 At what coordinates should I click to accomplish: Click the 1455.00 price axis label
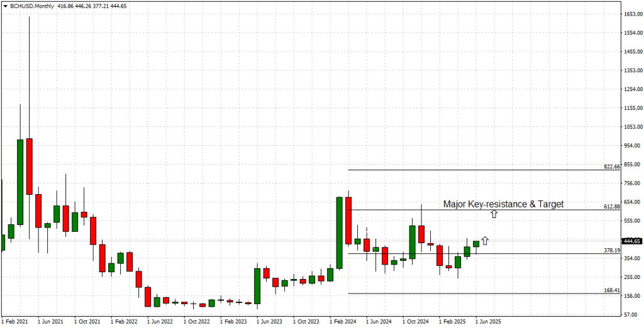pyautogui.click(x=633, y=52)
